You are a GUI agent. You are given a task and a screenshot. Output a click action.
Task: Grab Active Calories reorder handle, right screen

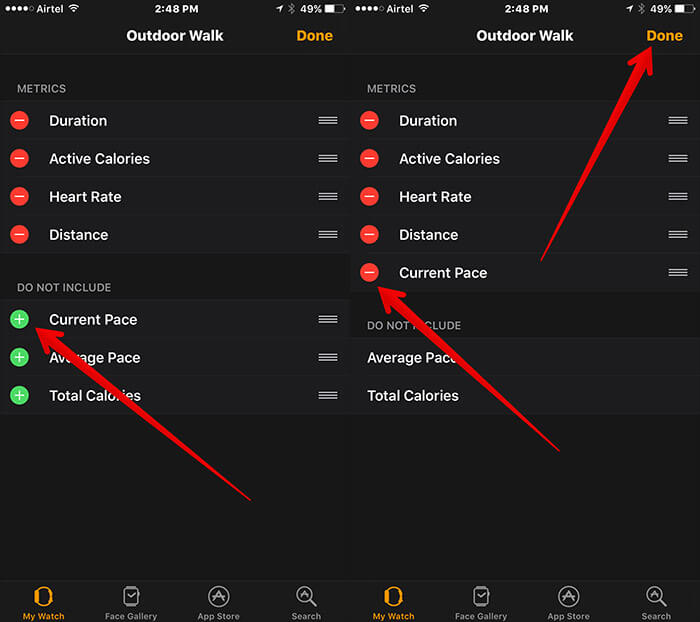678,159
